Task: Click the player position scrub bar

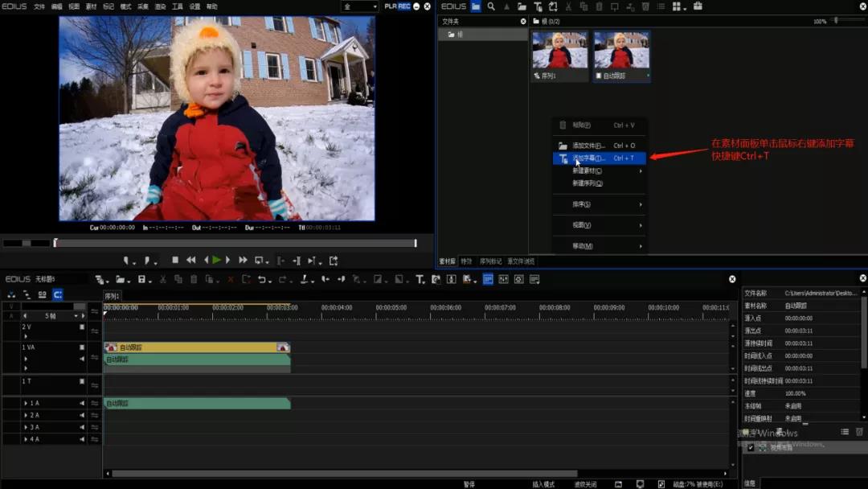Action: point(235,243)
